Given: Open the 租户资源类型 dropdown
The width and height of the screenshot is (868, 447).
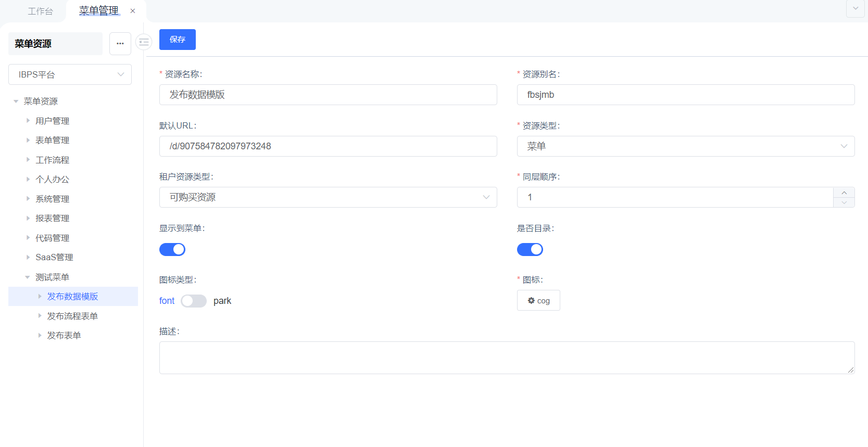Looking at the screenshot, I should coord(328,197).
